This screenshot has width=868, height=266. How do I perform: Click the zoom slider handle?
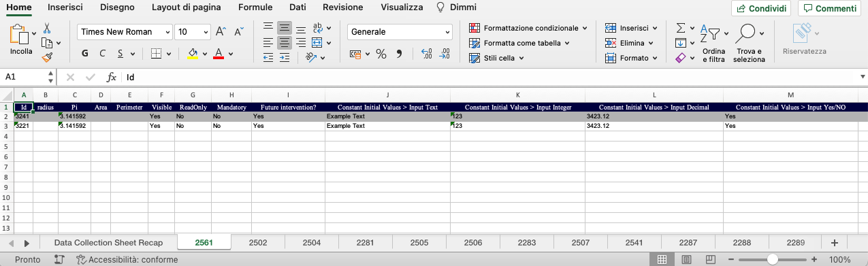pos(772,259)
